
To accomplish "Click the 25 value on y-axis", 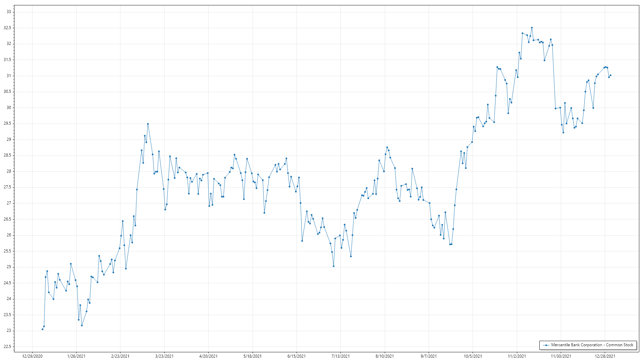I will [9, 267].
